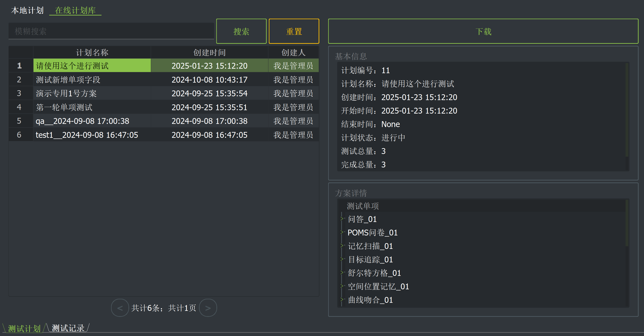Switch to the 在线计划库 tab

(75, 11)
